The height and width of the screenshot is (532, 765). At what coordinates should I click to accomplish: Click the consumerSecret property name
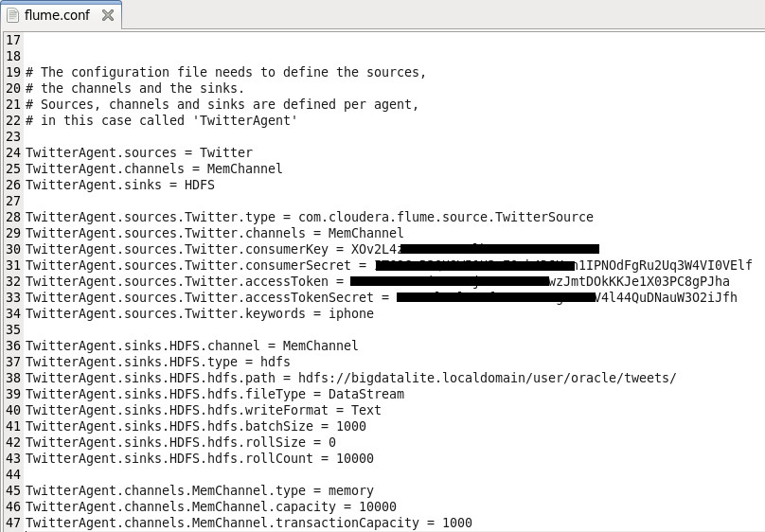point(298,265)
